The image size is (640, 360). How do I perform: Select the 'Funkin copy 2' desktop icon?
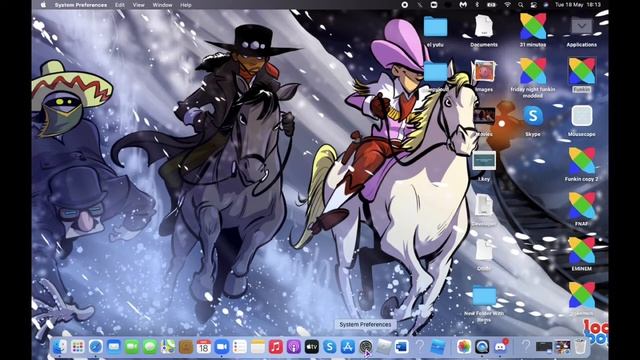[582, 161]
